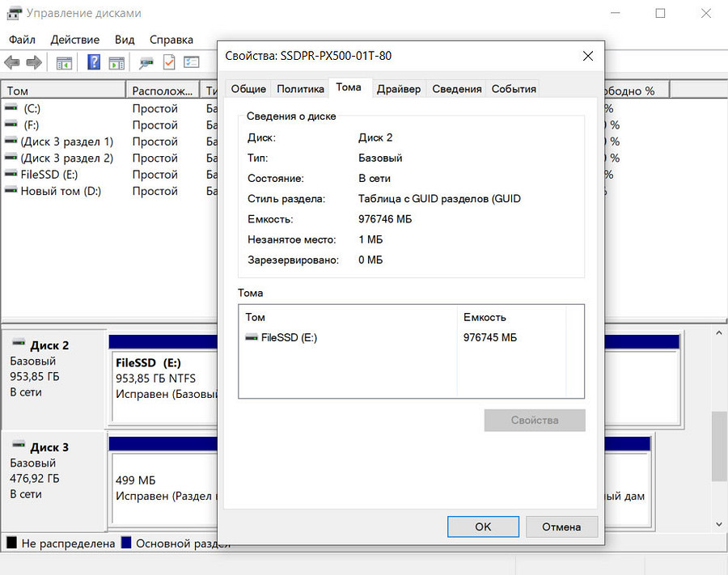Select the (C:) volume row
Viewport: 728px width, 575px height.
109,108
